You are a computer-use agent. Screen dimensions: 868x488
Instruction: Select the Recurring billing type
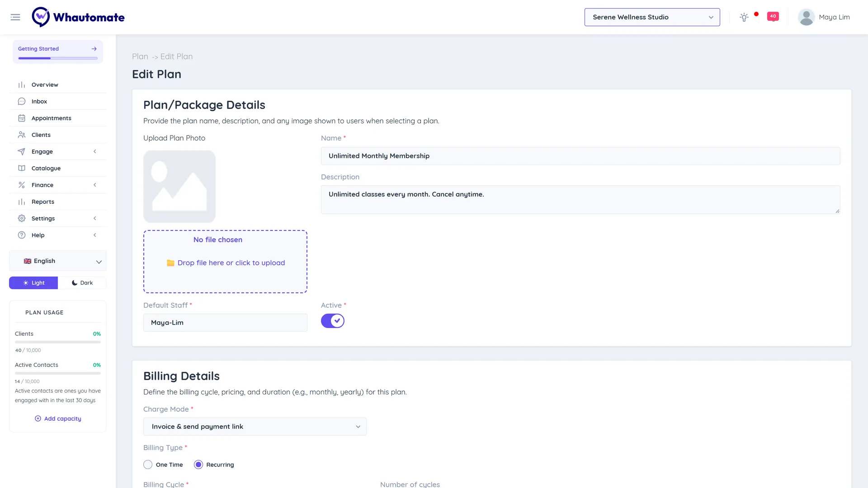pyautogui.click(x=198, y=465)
